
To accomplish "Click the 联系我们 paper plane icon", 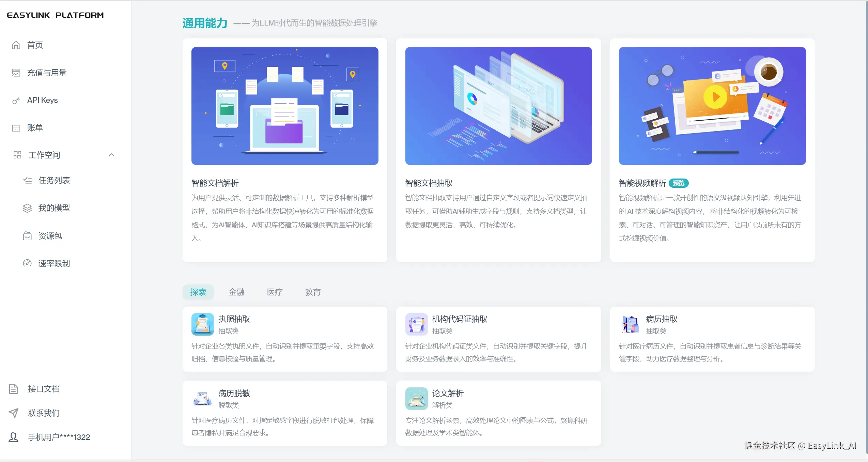I will coord(14,413).
